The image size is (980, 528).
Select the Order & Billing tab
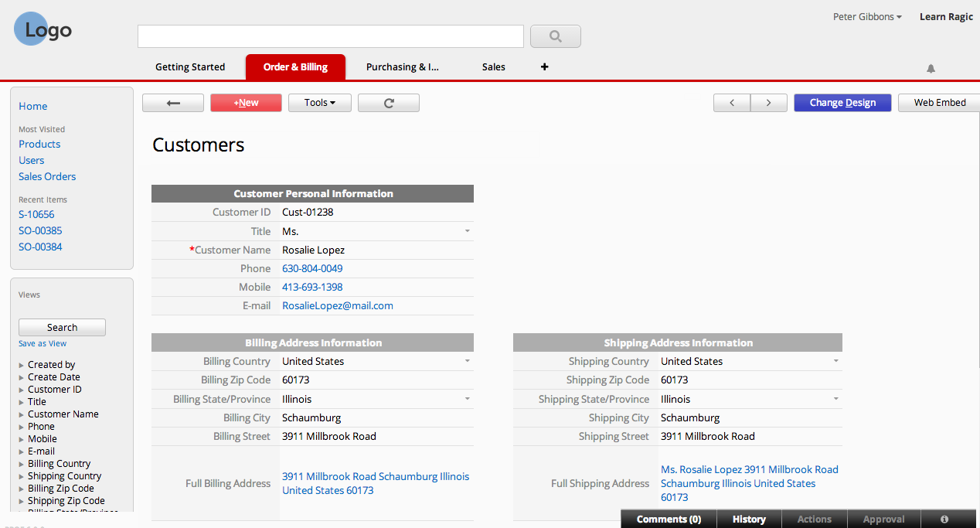295,67
